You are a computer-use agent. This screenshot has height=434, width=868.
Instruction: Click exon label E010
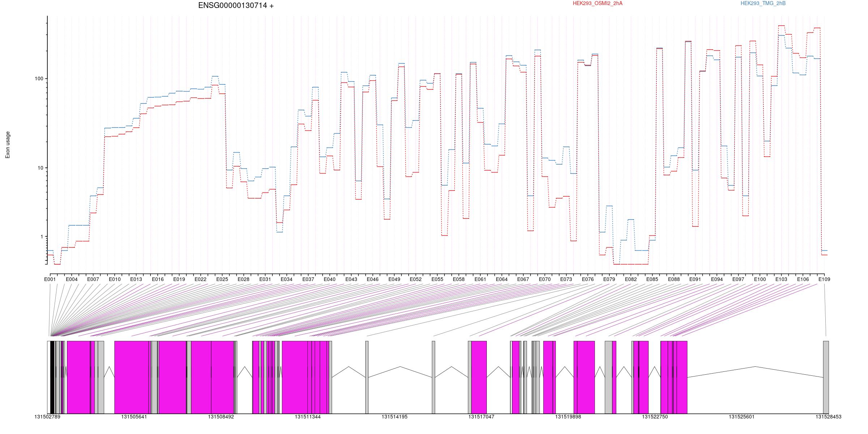point(115,279)
